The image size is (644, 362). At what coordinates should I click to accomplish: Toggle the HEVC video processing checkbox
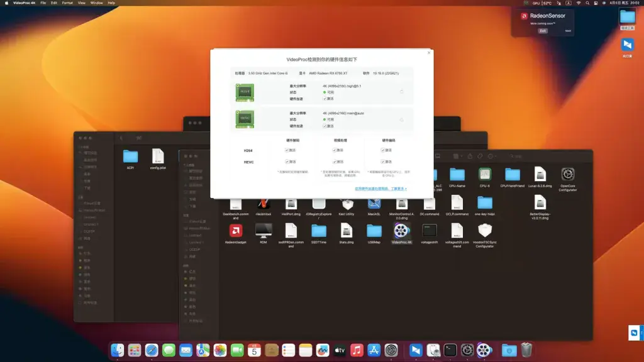(x=335, y=162)
